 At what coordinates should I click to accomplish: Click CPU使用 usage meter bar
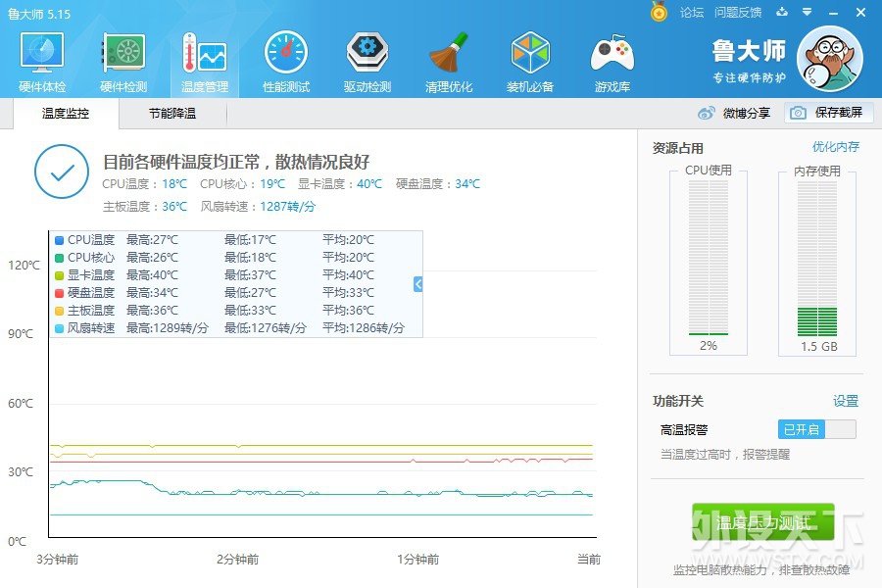pos(709,258)
